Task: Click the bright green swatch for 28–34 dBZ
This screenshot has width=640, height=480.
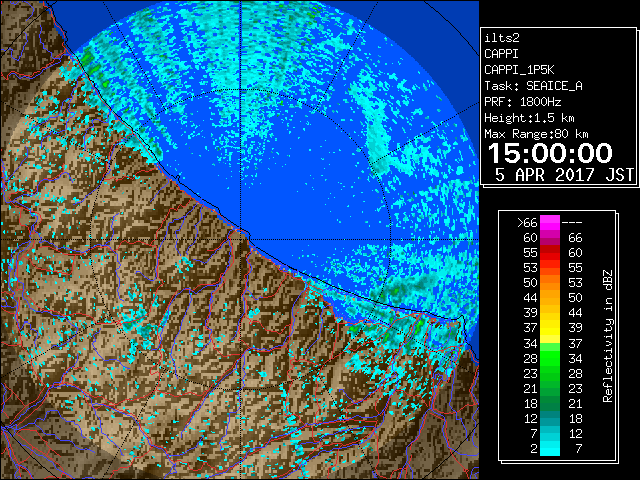Action: pos(550,358)
